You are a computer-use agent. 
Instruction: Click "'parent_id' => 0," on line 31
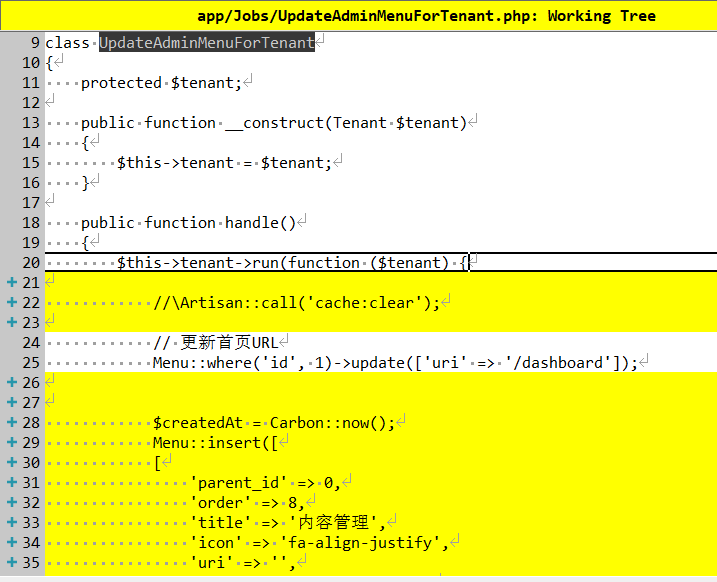click(x=265, y=483)
